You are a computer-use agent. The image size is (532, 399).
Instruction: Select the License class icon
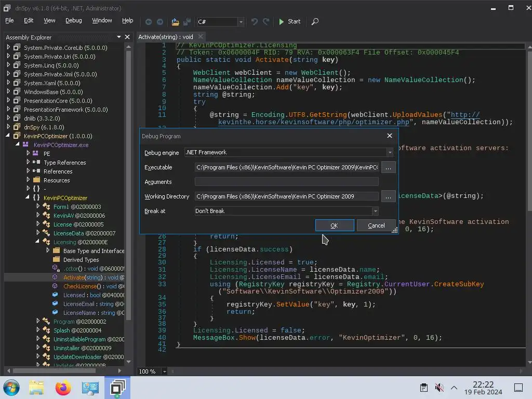[x=46, y=224]
